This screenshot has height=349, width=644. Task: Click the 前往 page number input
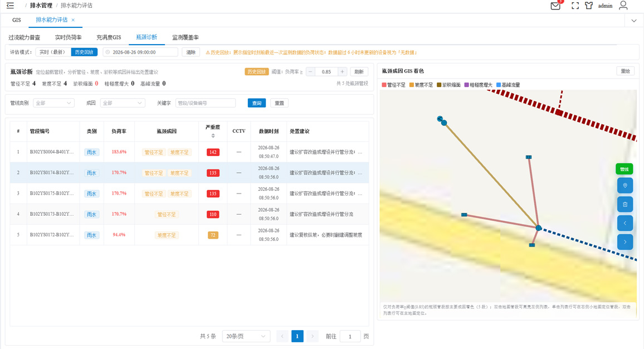pos(350,336)
